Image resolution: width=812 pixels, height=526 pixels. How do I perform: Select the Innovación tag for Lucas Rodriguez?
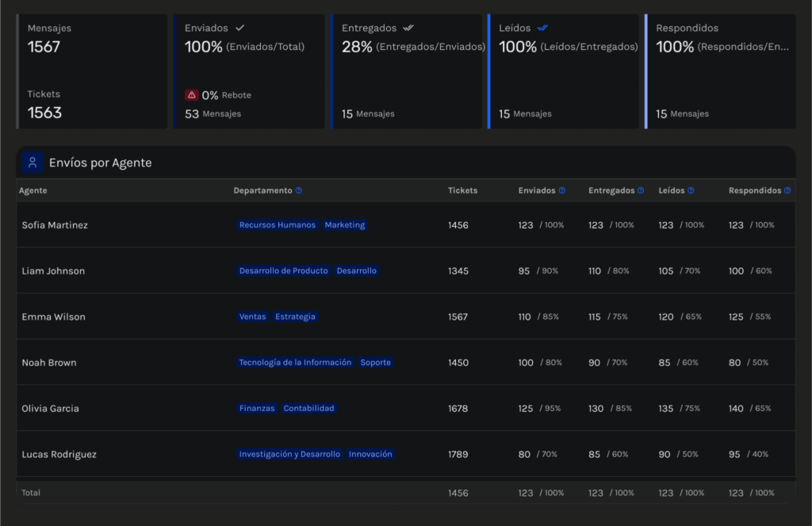coord(370,455)
